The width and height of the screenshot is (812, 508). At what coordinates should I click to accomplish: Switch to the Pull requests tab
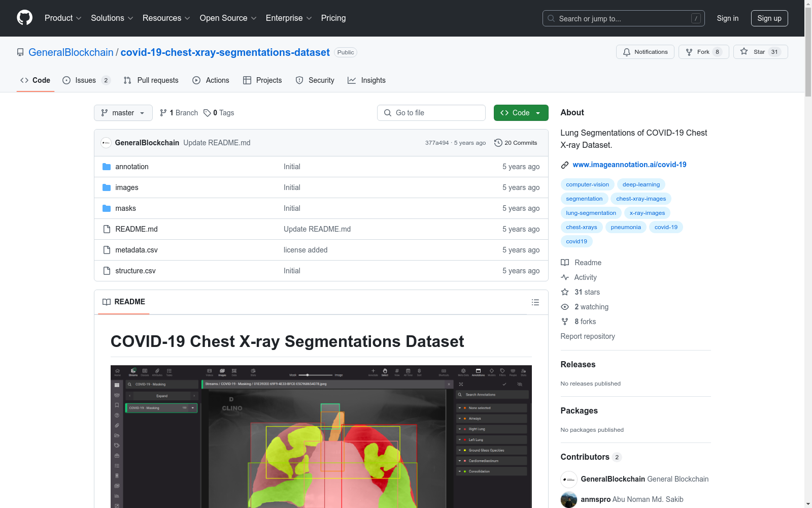(151, 80)
